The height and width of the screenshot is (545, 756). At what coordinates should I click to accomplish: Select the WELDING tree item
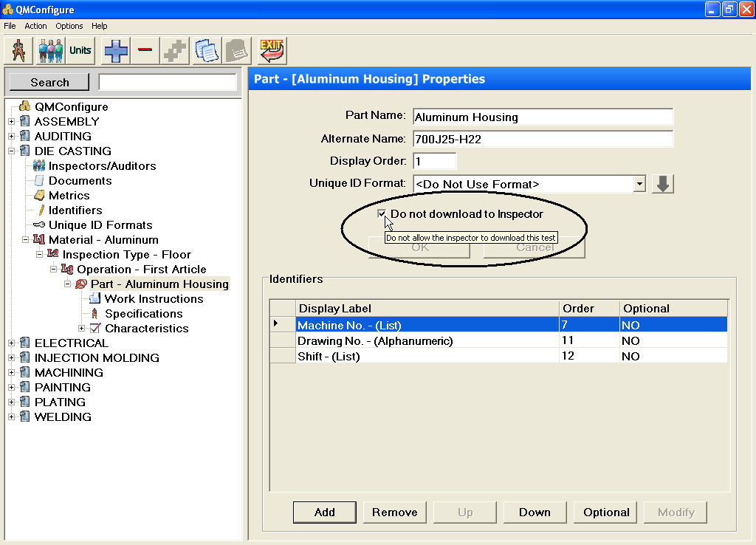(x=63, y=417)
